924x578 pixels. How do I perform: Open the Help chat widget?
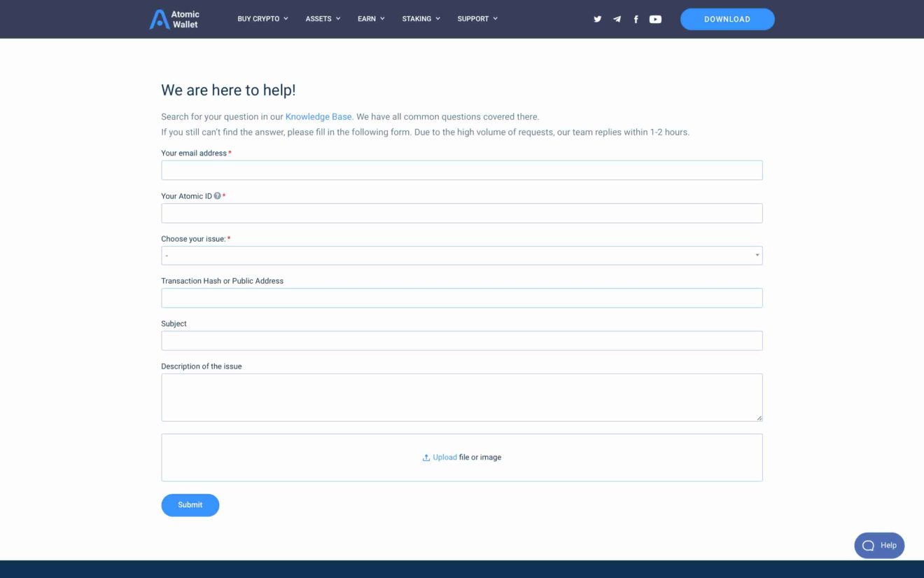pos(879,545)
